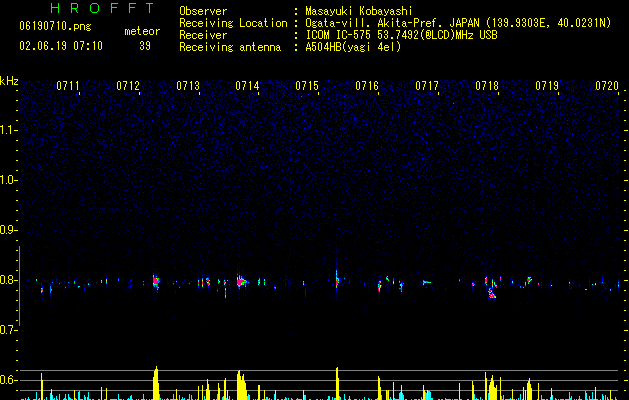Click the A504HB(yagi 4el) antenna text

click(353, 47)
